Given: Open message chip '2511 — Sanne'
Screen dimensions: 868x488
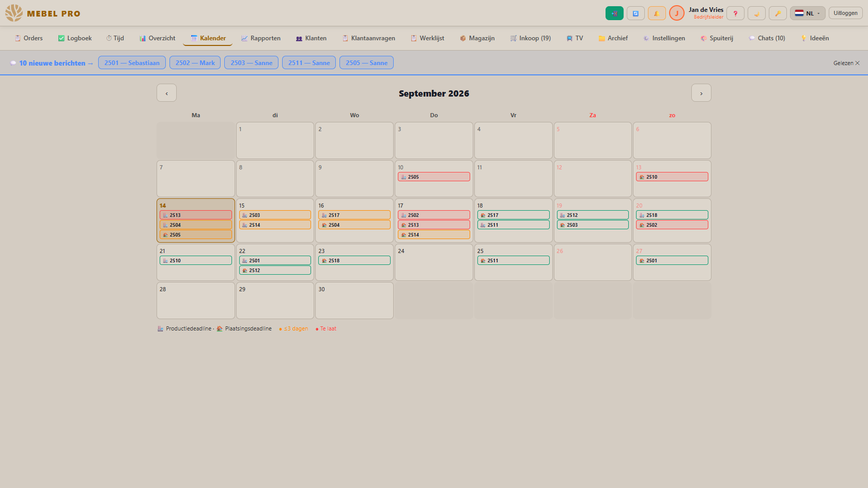Looking at the screenshot, I should click(309, 62).
